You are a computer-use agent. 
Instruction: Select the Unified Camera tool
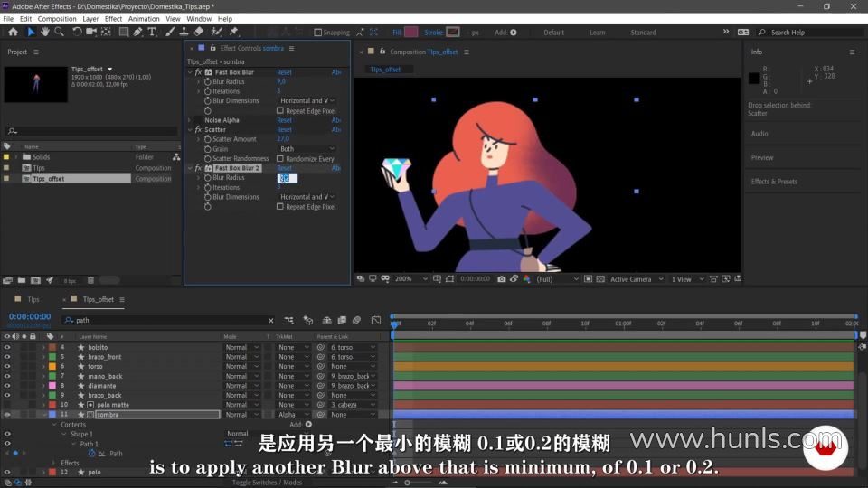(91, 33)
